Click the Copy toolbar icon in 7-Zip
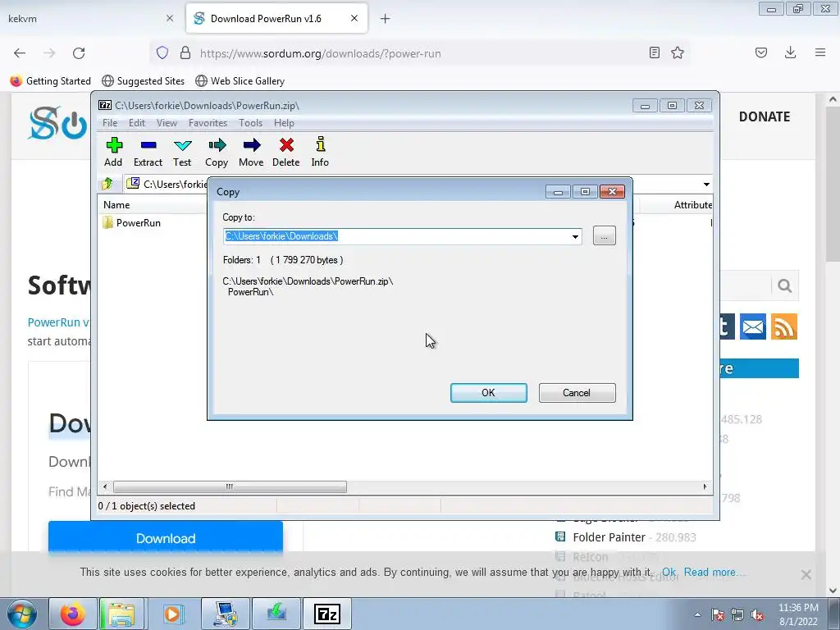Viewport: 840px width, 630px height. pos(217,152)
